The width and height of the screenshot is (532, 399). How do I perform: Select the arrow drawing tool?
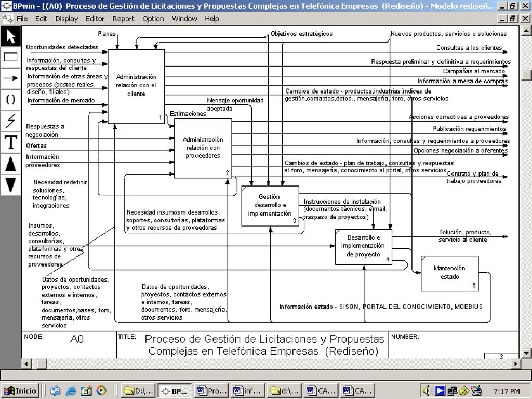pyautogui.click(x=10, y=78)
